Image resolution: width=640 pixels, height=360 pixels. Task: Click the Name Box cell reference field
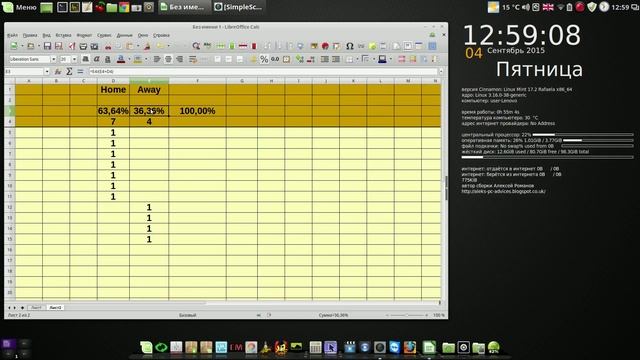[24, 71]
